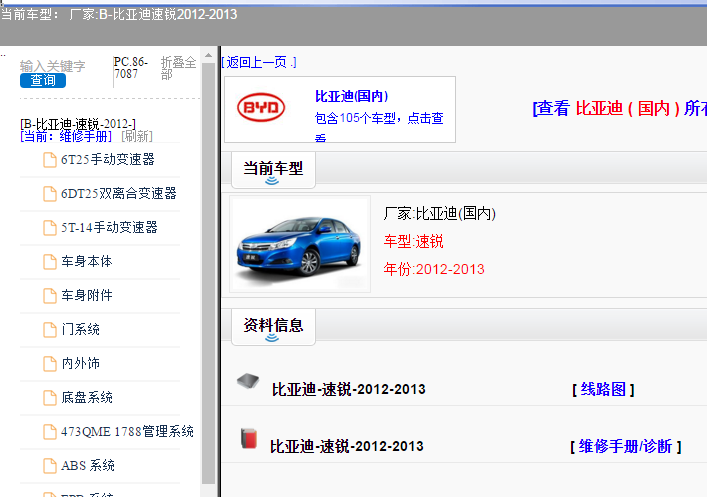Viewport: 707px width, 497px height.
Task: Click the 厂家:比亚迪(国内) text
Action: pos(440,213)
